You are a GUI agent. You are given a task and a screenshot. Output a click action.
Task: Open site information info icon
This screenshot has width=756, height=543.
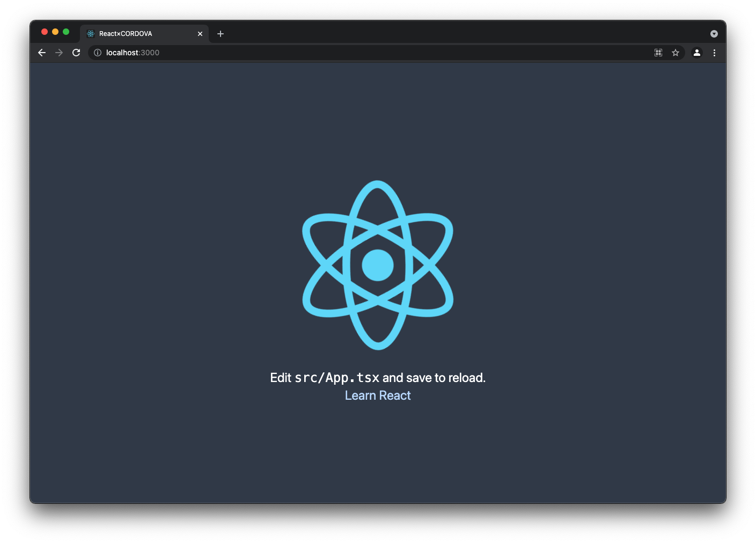pos(97,53)
